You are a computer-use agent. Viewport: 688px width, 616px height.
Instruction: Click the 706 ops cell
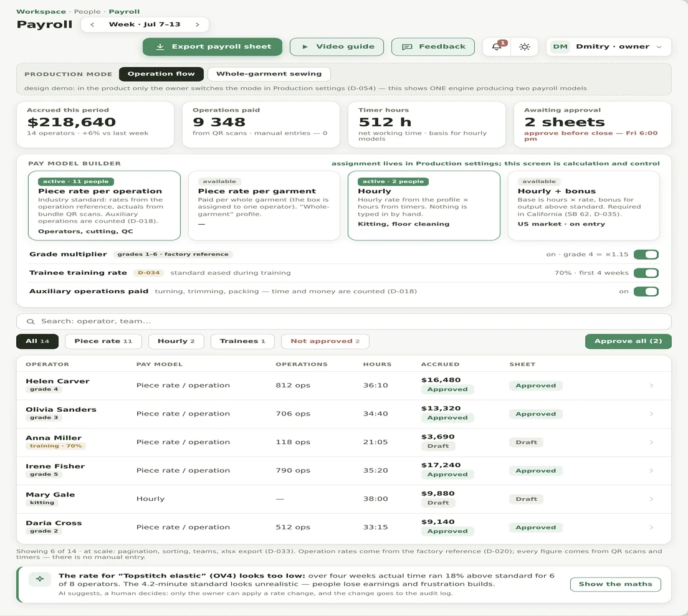(293, 414)
